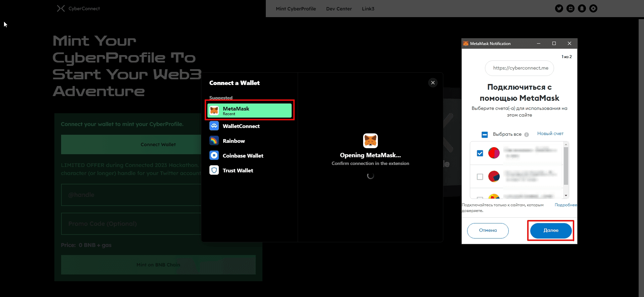
Task: Close the MetaMask Notification window
Action: (x=569, y=44)
